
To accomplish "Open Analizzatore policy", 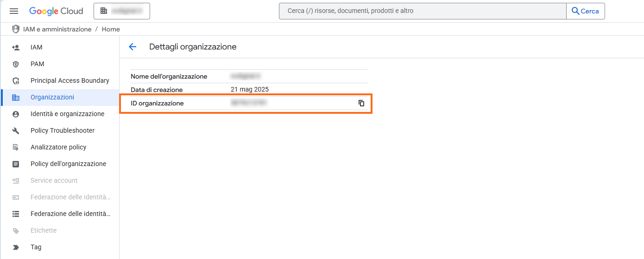I will pyautogui.click(x=58, y=147).
